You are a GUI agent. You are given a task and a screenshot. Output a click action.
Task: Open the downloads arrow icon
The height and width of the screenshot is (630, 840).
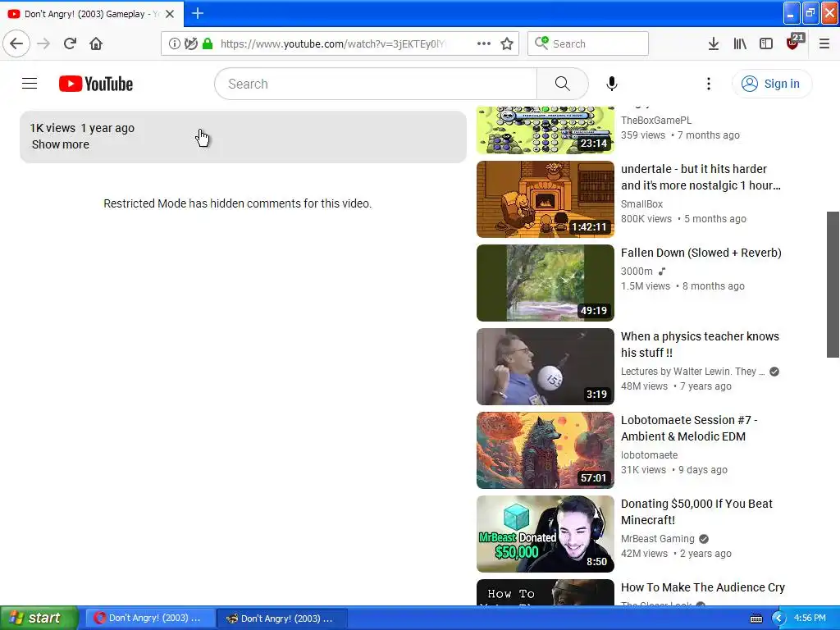[713, 43]
